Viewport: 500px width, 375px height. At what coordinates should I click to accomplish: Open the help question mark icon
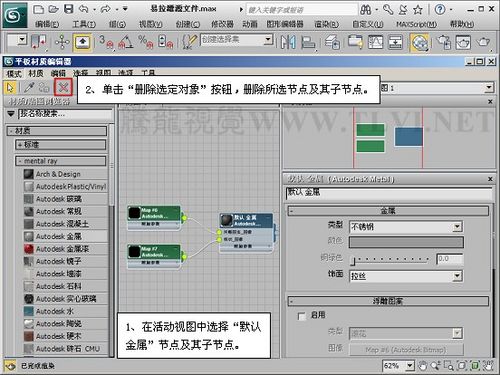pyautogui.click(x=440, y=10)
